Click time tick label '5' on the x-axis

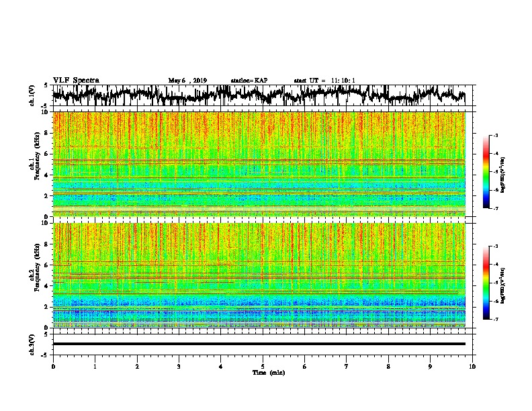tap(263, 367)
